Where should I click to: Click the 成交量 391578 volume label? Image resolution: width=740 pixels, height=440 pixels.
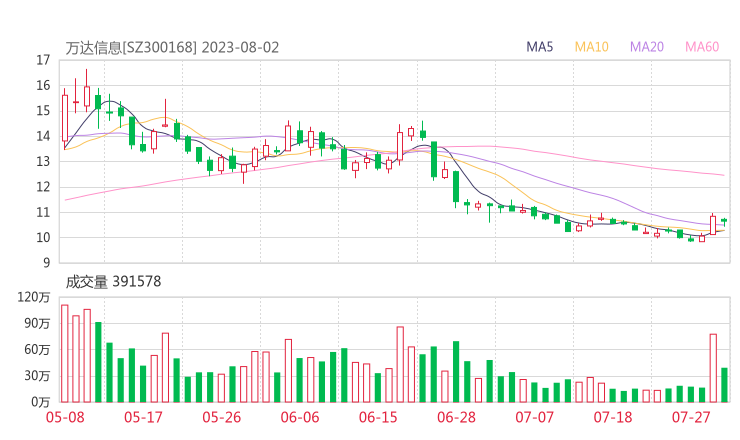coord(113,282)
